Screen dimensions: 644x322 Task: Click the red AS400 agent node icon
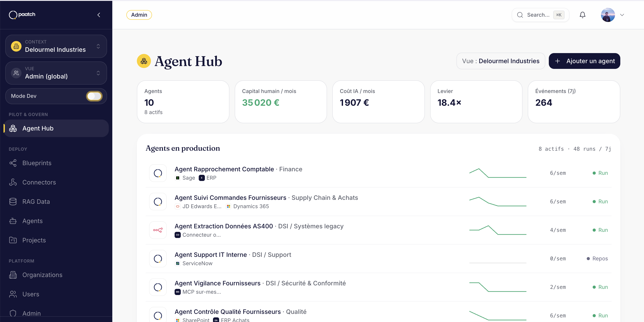(158, 230)
